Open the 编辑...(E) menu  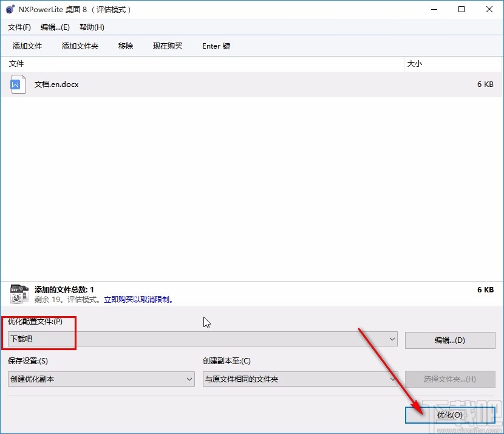[x=55, y=27]
